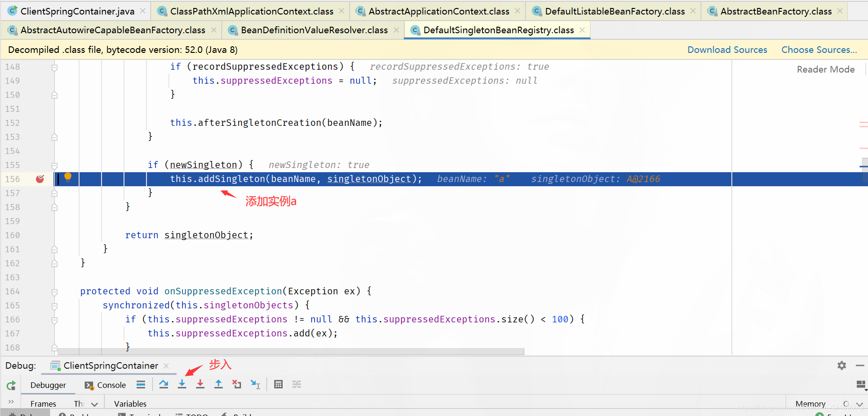Click the onSuppressedException method name
Screen dimensions: 868x416
(223, 291)
